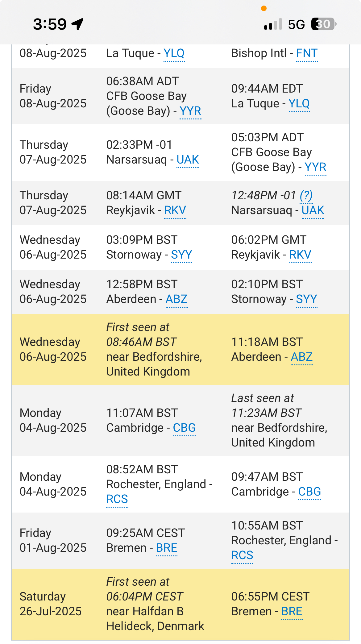Tap UAK link beside 02:33PM Narsarsuaq departure

pos(188,160)
